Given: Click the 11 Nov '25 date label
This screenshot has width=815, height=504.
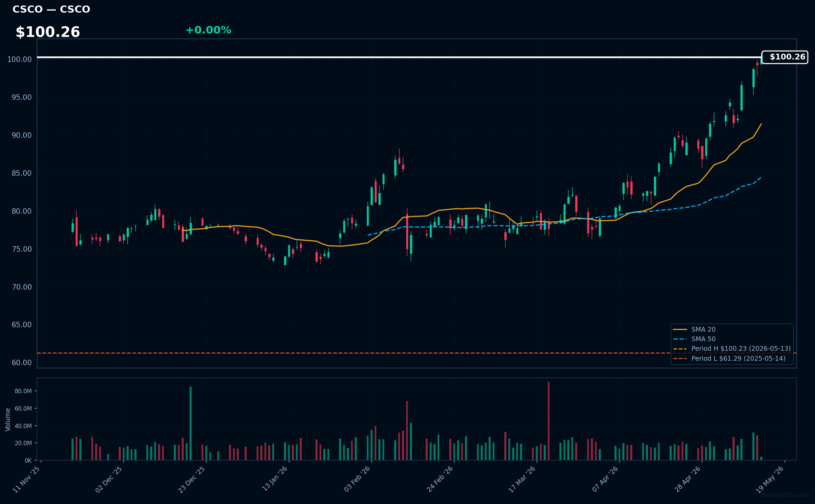Looking at the screenshot, I should point(27,479).
